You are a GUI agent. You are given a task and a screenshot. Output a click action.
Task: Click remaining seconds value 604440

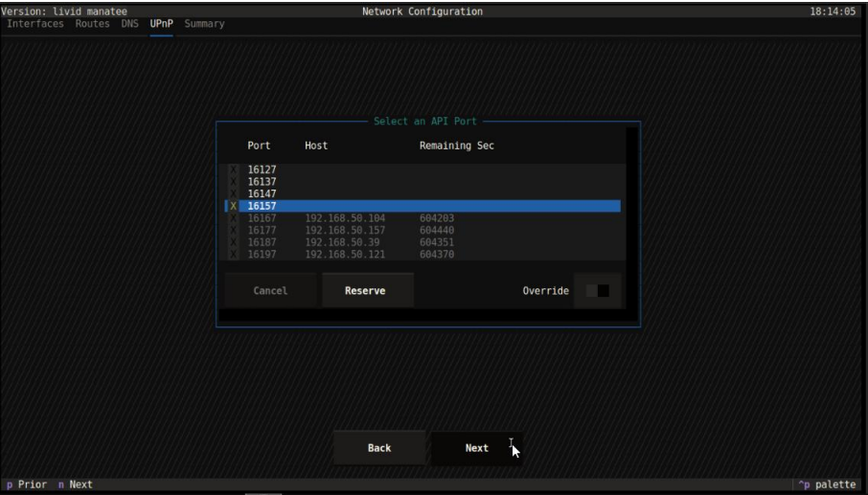437,230
